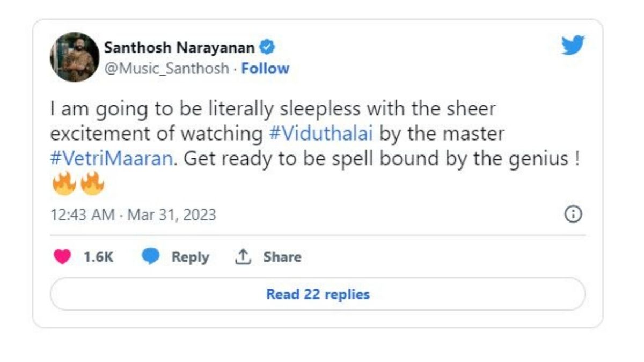Open the info circle icon
This screenshot has width=644, height=362.
click(x=574, y=214)
